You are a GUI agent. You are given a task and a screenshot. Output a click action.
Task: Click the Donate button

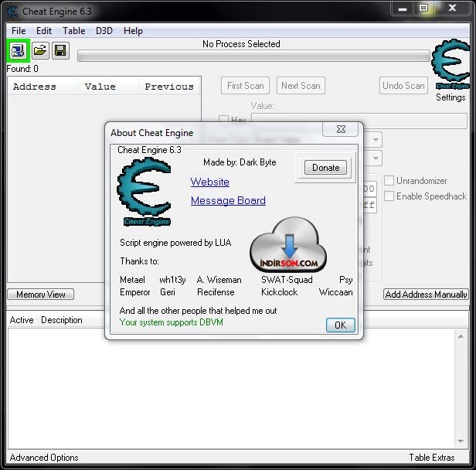[326, 168]
